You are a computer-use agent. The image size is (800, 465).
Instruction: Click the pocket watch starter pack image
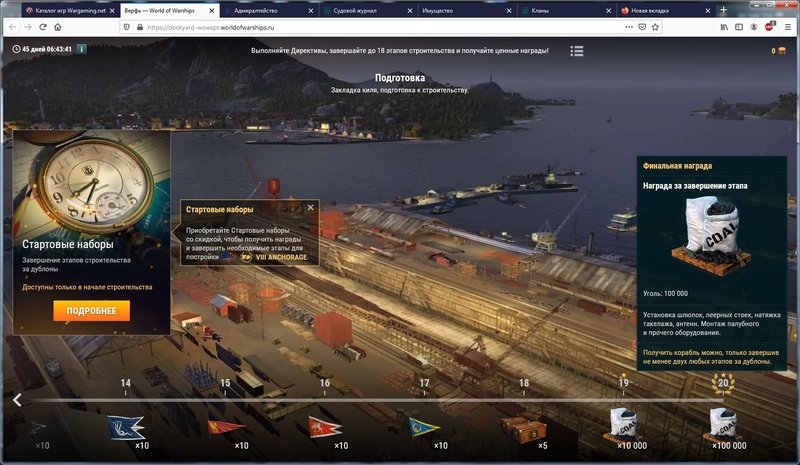pyautogui.click(x=92, y=182)
